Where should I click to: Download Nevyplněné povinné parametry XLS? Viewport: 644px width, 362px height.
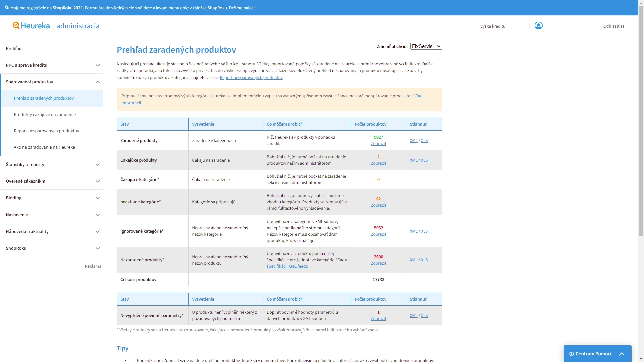(x=424, y=316)
